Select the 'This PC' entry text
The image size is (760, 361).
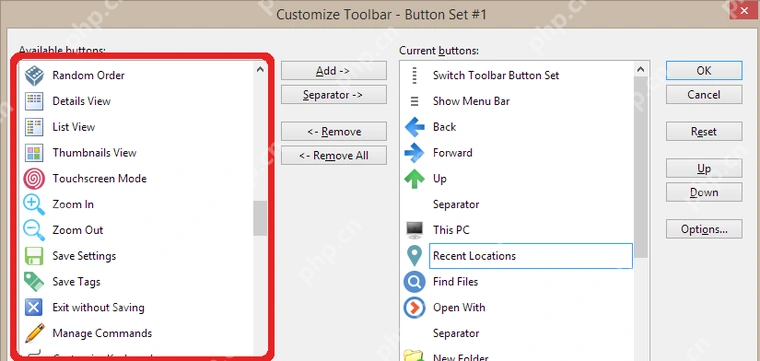pos(451,230)
